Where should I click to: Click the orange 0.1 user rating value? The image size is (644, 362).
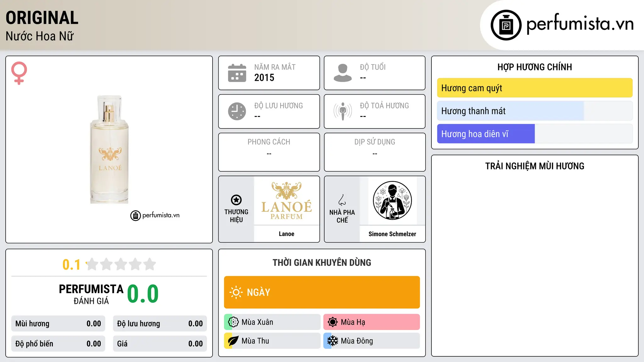point(71,265)
